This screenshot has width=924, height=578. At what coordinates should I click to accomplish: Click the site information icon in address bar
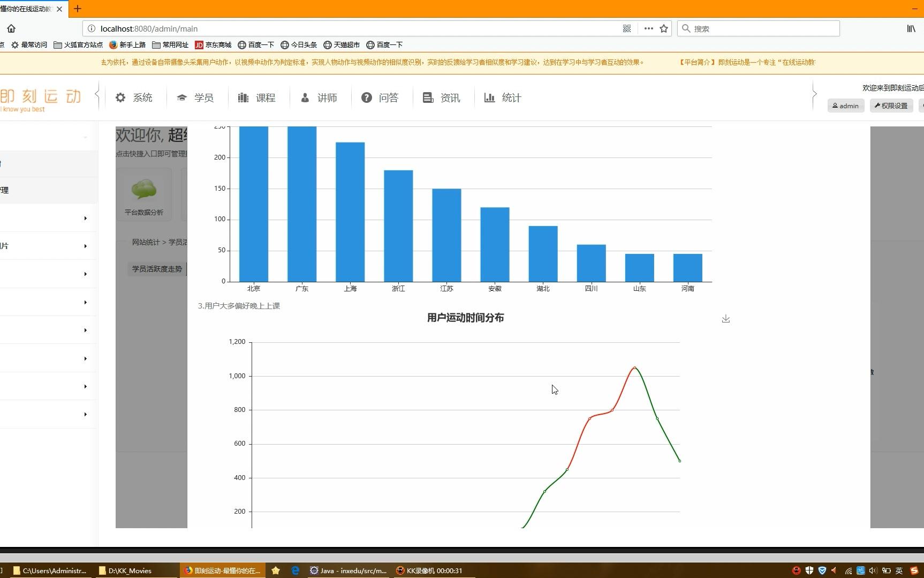click(x=92, y=28)
